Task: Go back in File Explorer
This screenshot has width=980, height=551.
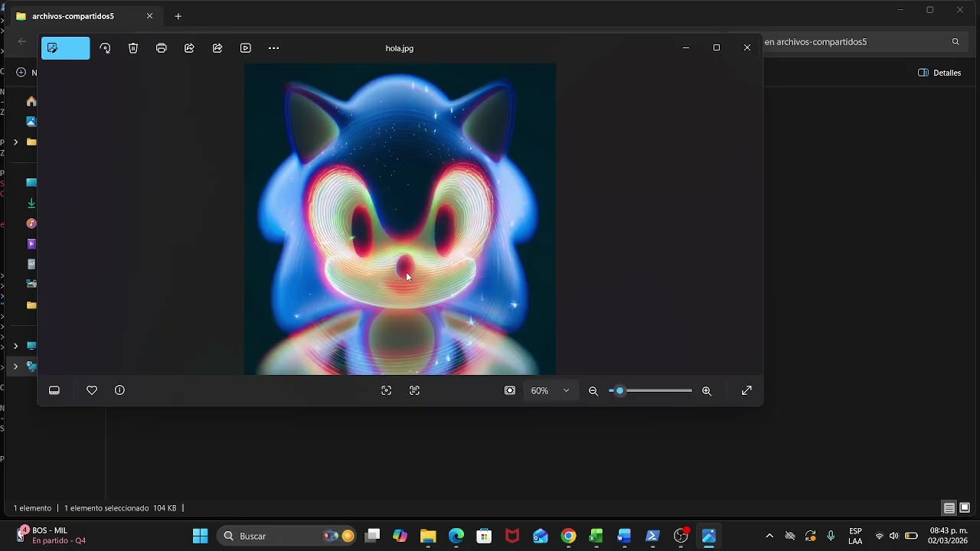Action: click(22, 42)
